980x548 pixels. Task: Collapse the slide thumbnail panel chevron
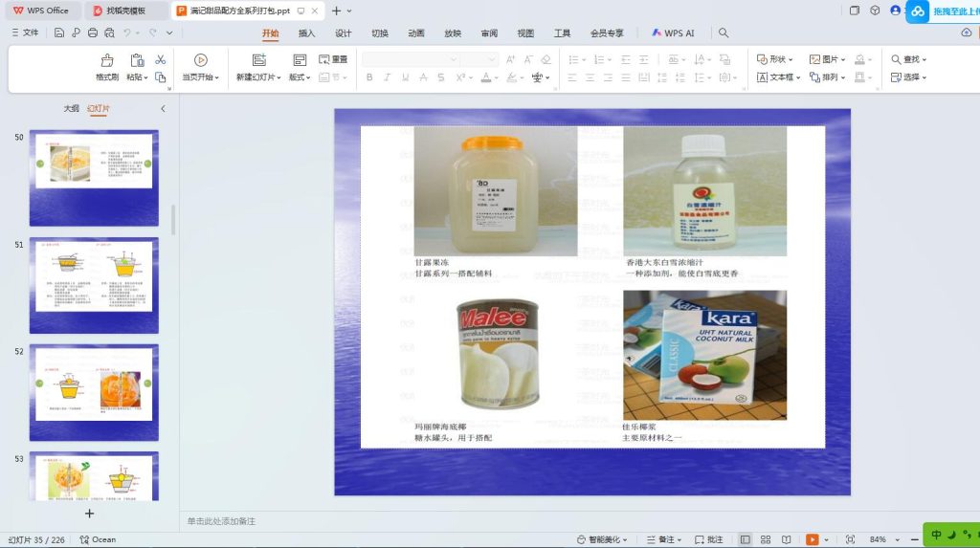(x=163, y=109)
